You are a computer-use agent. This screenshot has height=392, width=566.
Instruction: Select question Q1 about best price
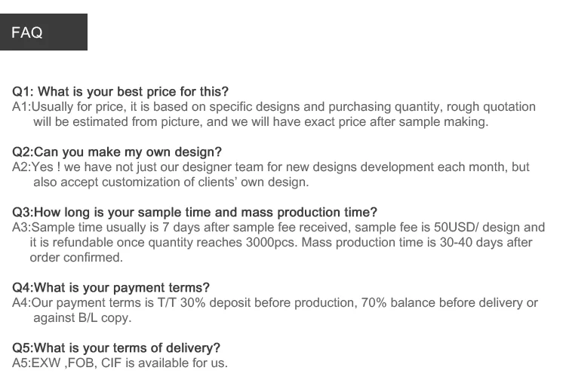click(x=121, y=92)
